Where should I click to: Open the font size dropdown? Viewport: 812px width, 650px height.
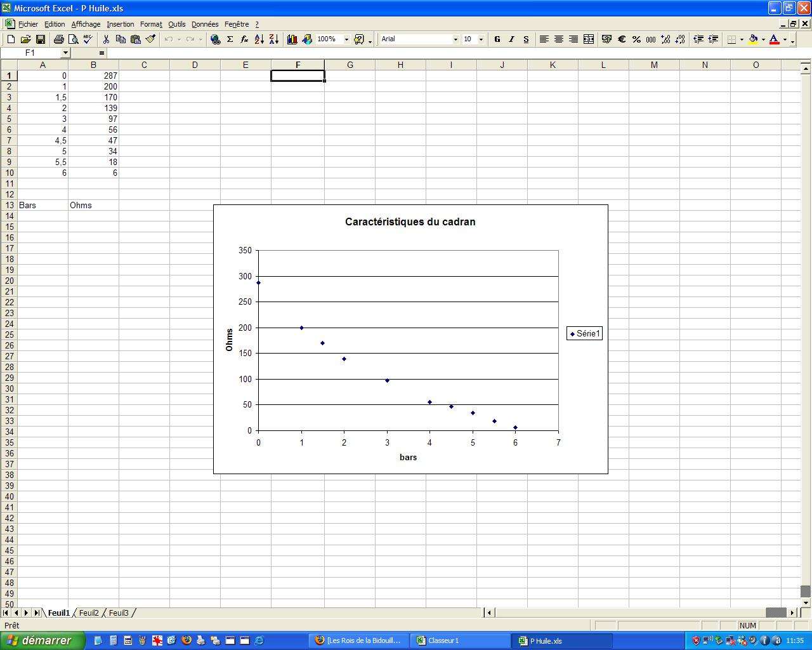tap(481, 39)
